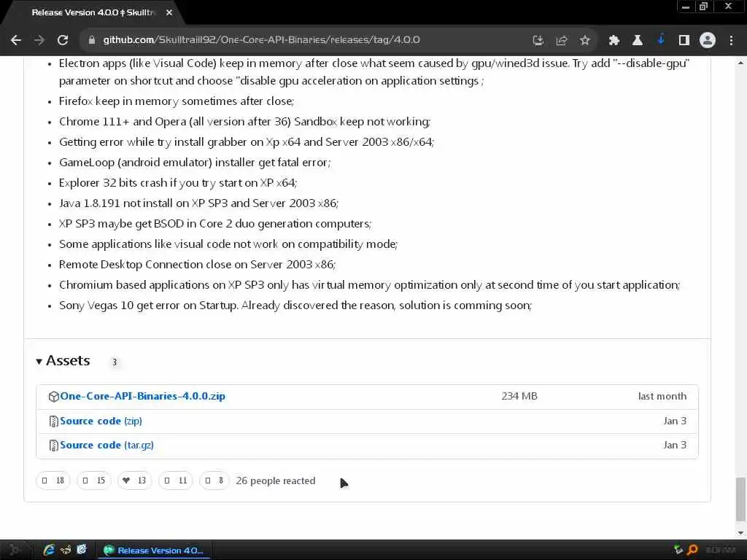
Task: Open the downloads arrow icon
Action: 661,40
